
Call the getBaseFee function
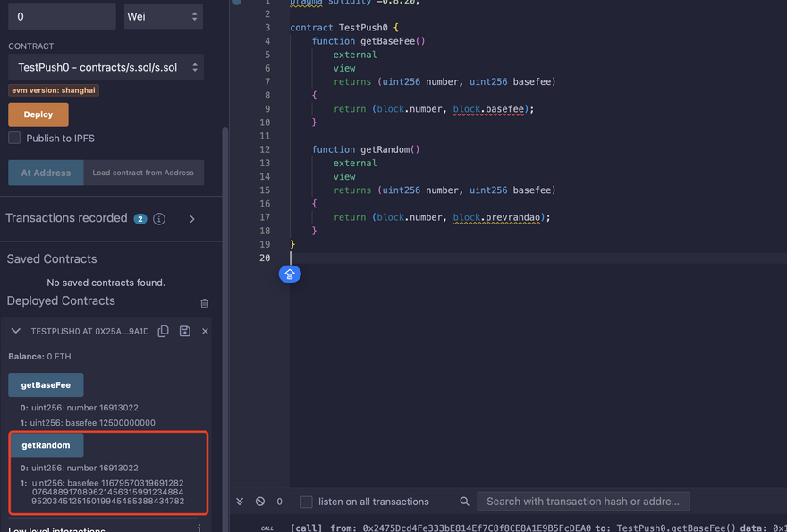tap(46, 385)
